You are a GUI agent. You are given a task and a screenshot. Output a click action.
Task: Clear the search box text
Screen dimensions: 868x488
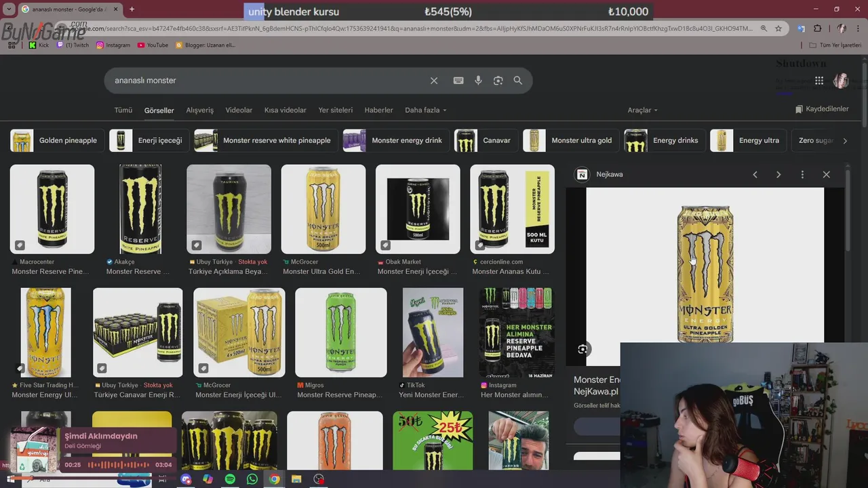coord(434,81)
